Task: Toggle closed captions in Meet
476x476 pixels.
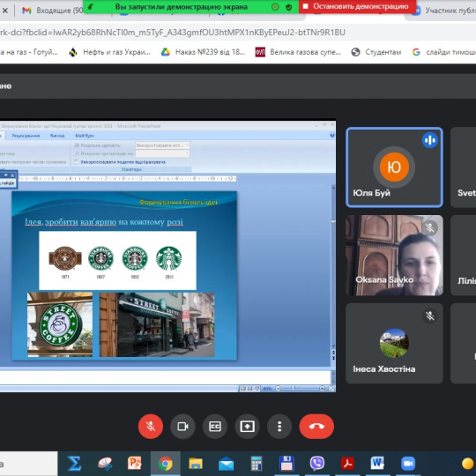Action: coord(215,427)
